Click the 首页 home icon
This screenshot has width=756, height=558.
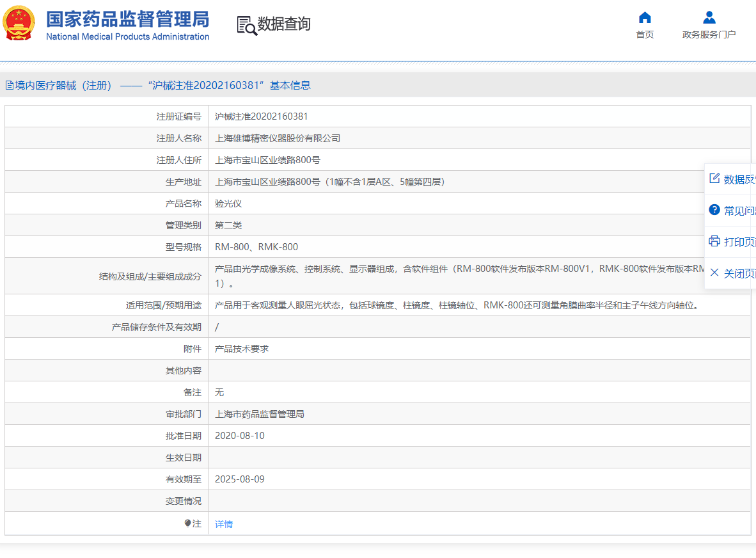(645, 18)
